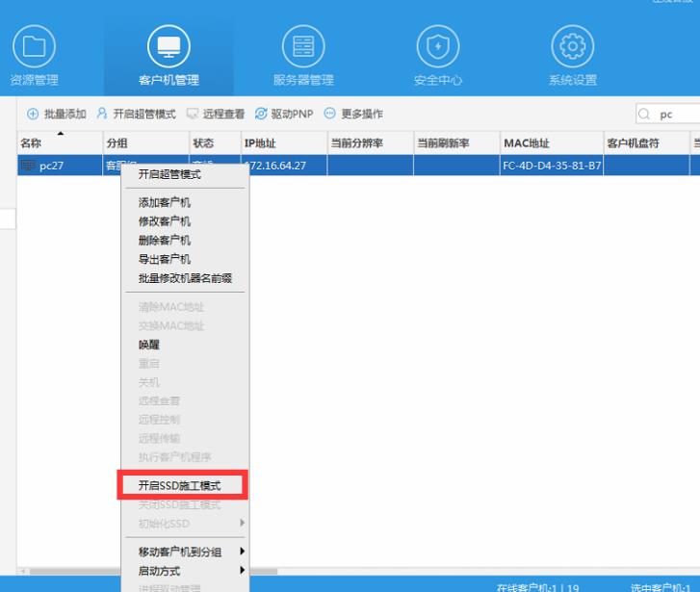This screenshot has height=592, width=700.
Task: Open the 安全中心 shield icon
Action: pyautogui.click(x=437, y=45)
